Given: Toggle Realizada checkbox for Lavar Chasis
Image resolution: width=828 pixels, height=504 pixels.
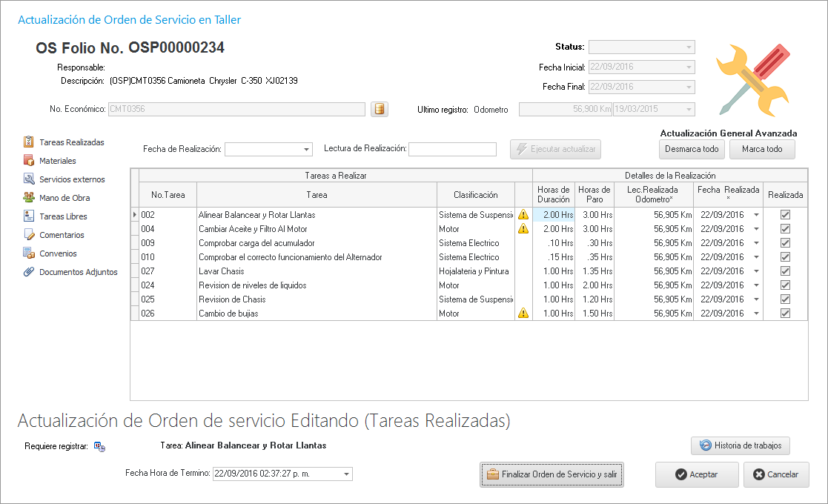Looking at the screenshot, I should point(786,271).
